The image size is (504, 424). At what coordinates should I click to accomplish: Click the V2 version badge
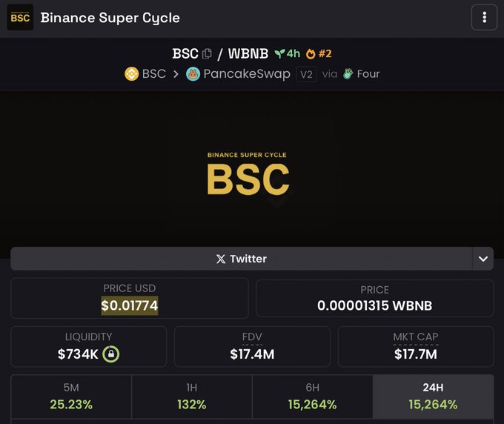pos(306,74)
